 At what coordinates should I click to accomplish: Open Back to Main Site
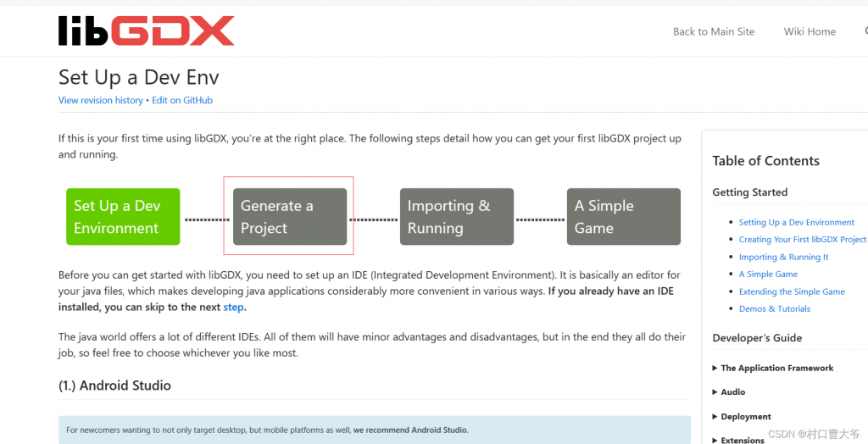pyautogui.click(x=713, y=31)
